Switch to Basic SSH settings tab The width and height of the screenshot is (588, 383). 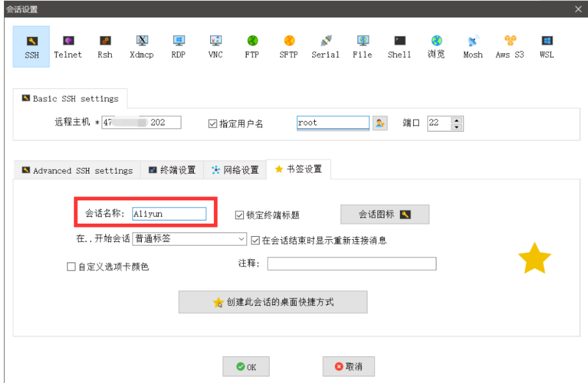pyautogui.click(x=70, y=99)
